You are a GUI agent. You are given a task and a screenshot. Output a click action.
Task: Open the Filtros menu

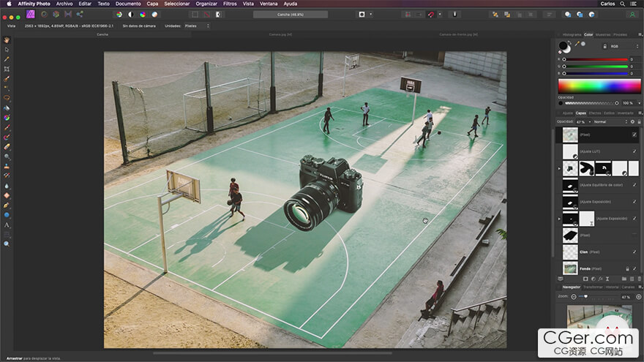coord(230,4)
